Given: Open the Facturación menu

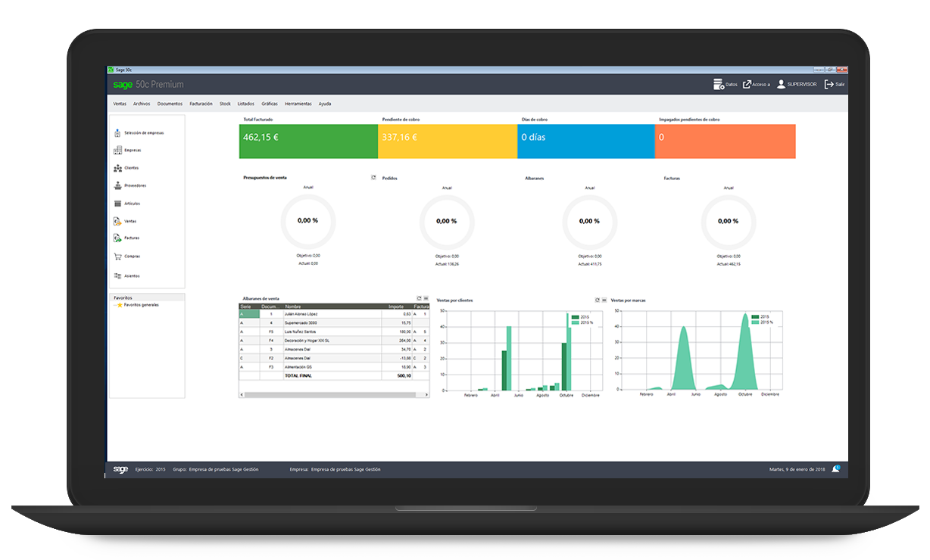Looking at the screenshot, I should pyautogui.click(x=201, y=104).
